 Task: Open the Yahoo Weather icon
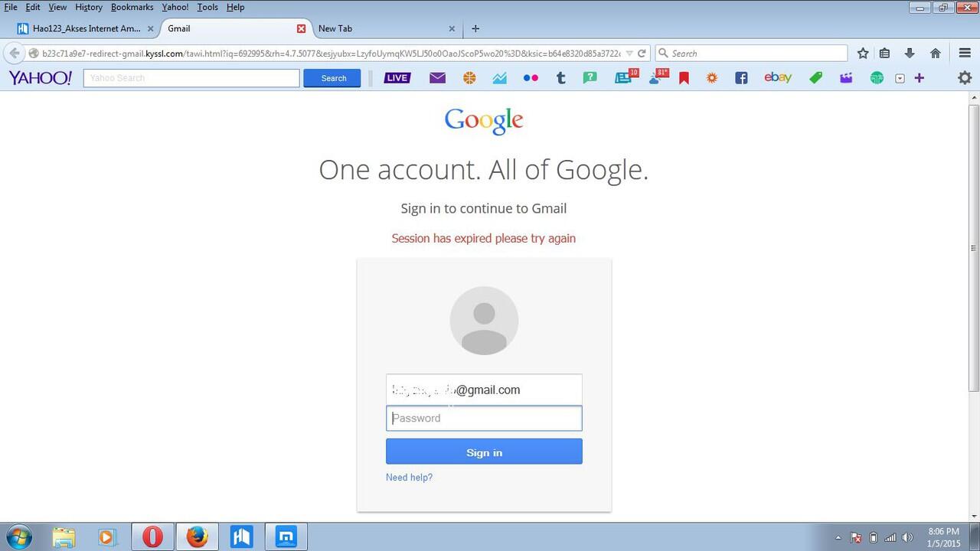coord(658,77)
